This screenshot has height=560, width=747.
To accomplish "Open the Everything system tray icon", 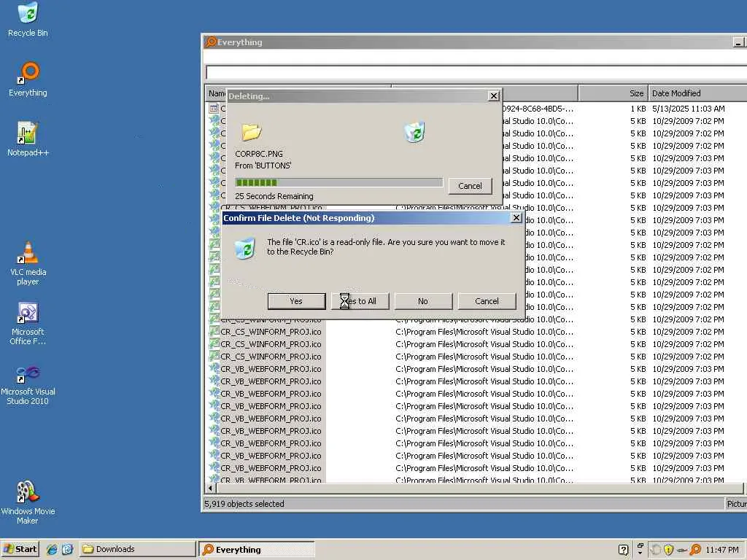I will pos(695,550).
